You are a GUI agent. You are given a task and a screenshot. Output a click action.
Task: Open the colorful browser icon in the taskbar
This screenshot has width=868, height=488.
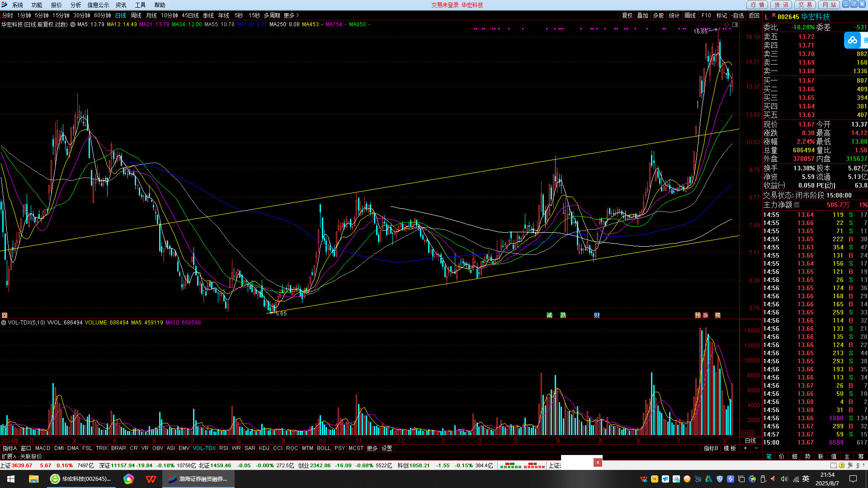pos(128,479)
